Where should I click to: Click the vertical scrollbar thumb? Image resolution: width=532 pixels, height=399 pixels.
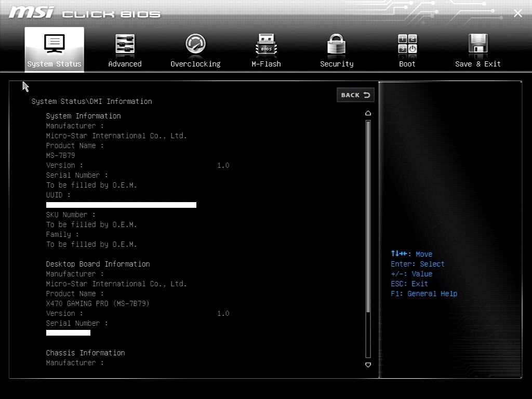368,217
